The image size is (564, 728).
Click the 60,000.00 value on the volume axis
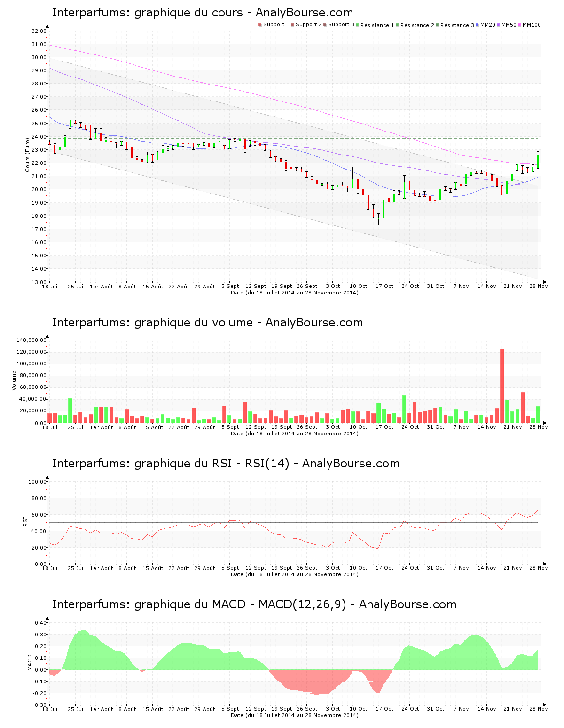tap(32, 387)
